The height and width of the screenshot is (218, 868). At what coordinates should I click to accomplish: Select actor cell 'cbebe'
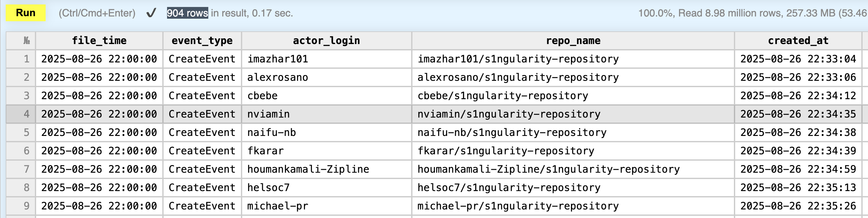click(327, 96)
